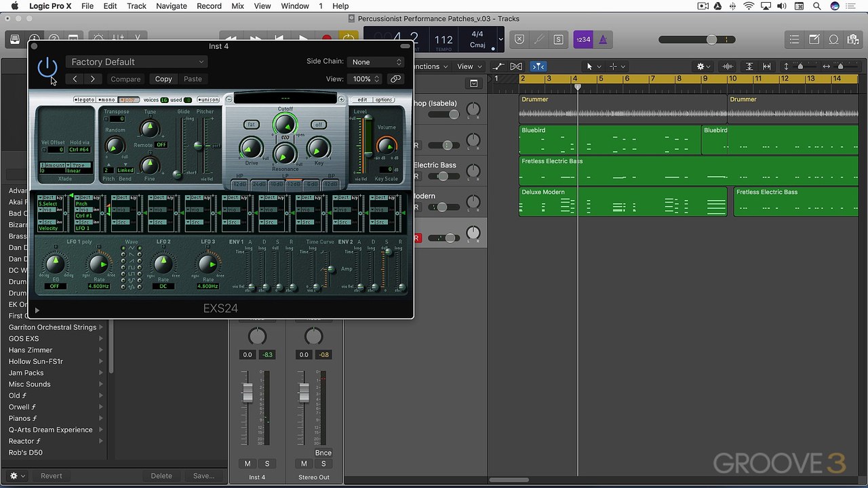This screenshot has width=868, height=488.
Task: Open the Pointer tool menu
Action: click(593, 66)
